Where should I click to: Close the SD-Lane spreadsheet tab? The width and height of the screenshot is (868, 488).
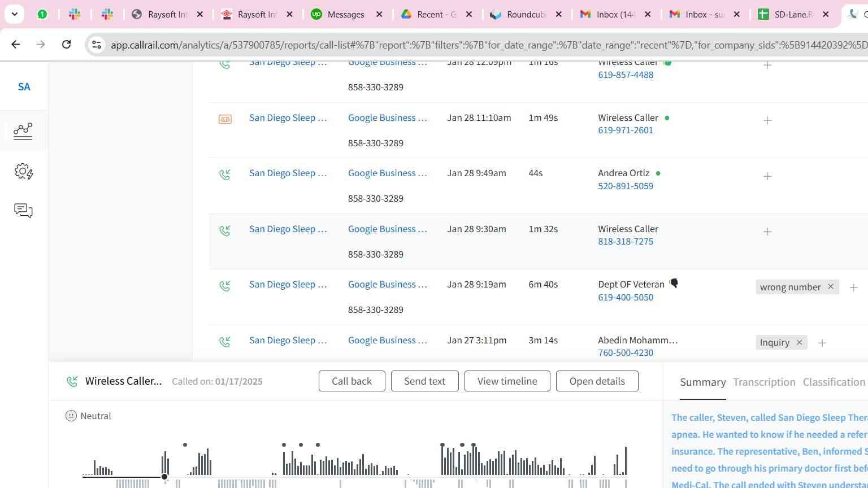pos(826,15)
